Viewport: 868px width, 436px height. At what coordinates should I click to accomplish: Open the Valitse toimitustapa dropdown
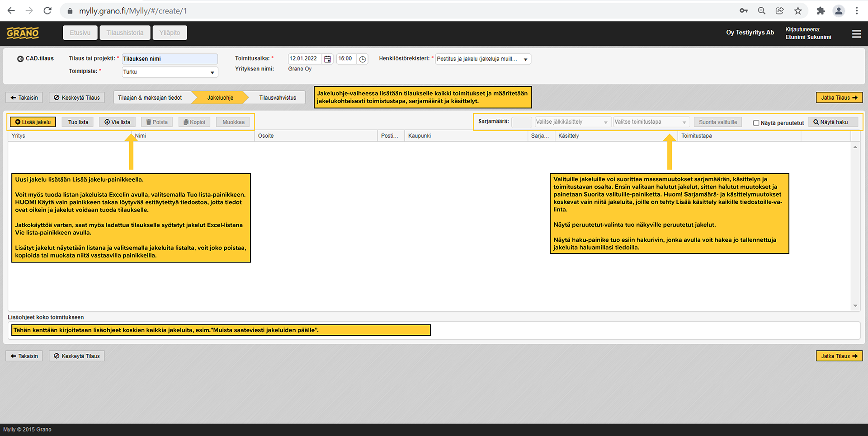[651, 122]
